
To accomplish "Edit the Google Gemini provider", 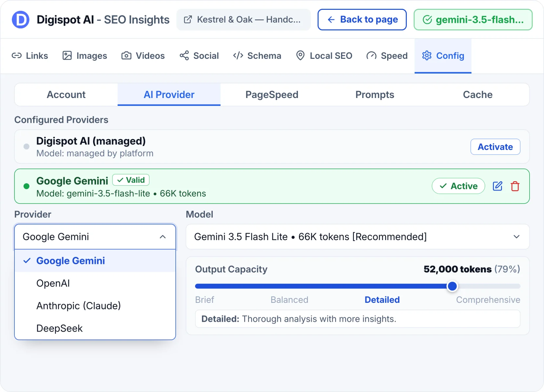I will coord(497,186).
